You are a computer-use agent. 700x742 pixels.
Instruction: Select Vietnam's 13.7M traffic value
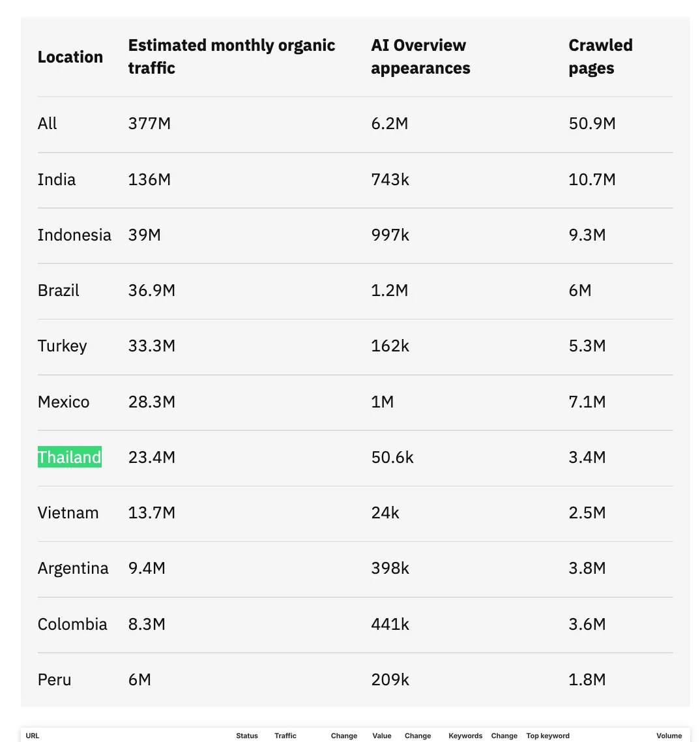[152, 513]
